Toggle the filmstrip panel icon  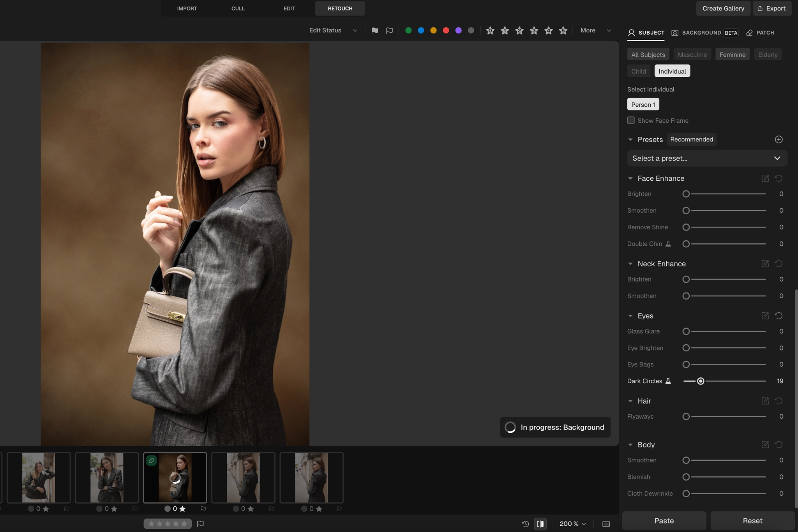606,524
